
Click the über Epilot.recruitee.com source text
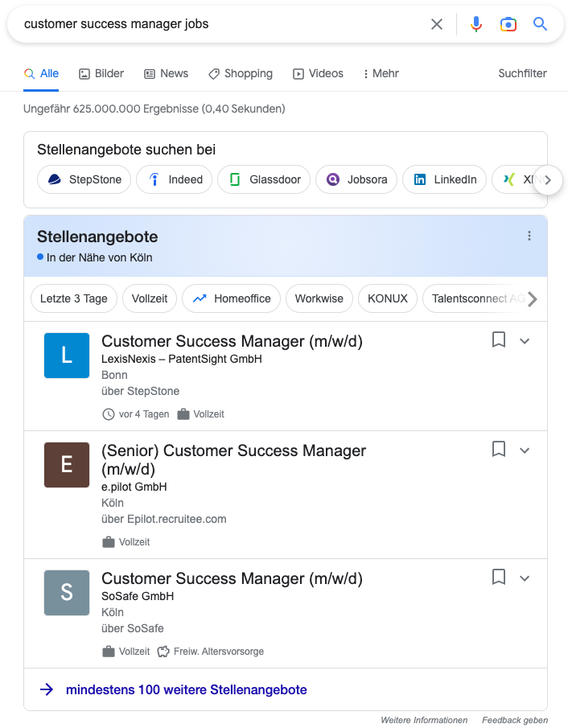click(164, 519)
